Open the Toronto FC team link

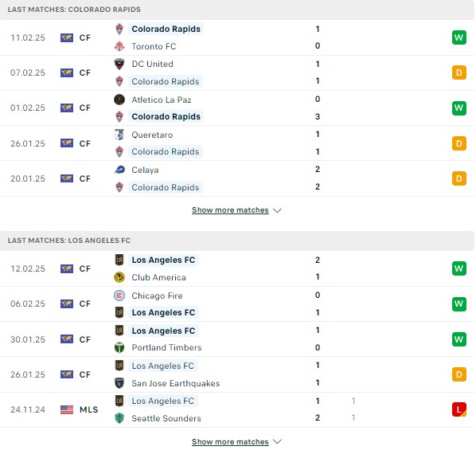click(x=154, y=46)
